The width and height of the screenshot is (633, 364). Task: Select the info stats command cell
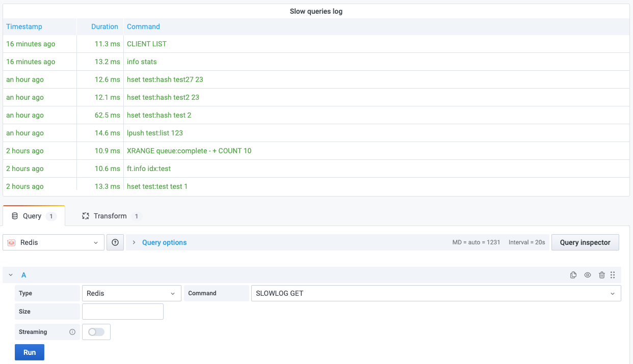pos(377,62)
